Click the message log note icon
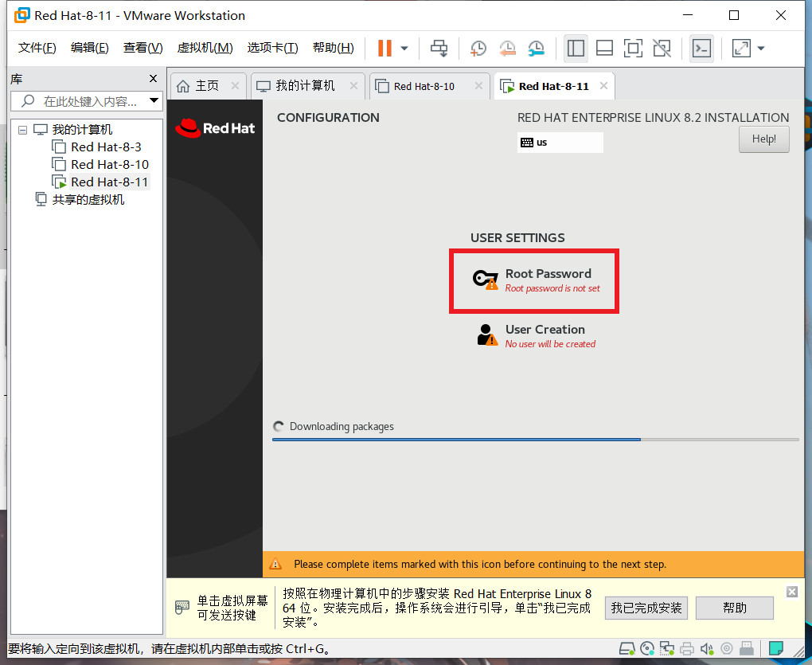The height and width of the screenshot is (665, 812). [775, 648]
